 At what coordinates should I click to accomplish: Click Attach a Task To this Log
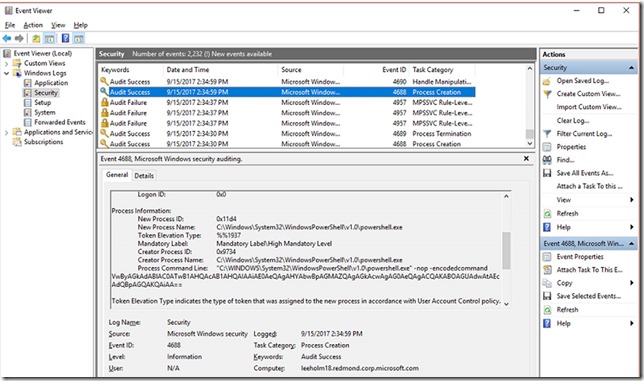click(589, 186)
